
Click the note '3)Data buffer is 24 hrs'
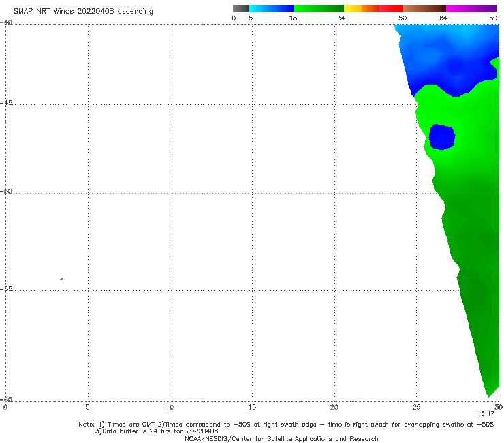tap(157, 431)
